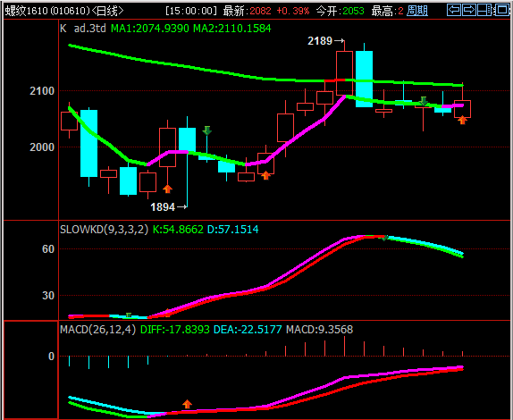Click leftmost green sell arrow on K-line chart
The height and width of the screenshot is (420, 513).
[206, 130]
